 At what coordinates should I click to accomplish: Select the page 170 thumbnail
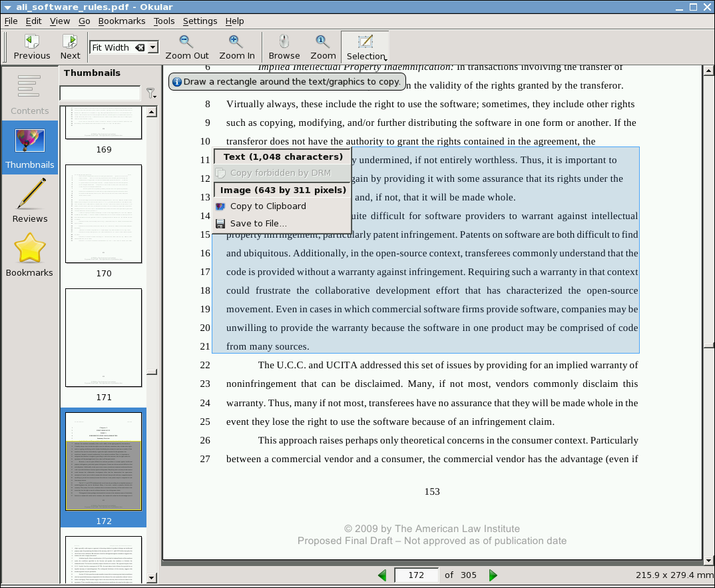point(103,214)
